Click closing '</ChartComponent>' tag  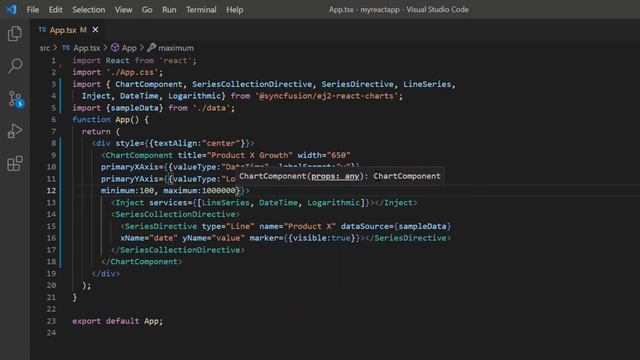tap(142, 262)
